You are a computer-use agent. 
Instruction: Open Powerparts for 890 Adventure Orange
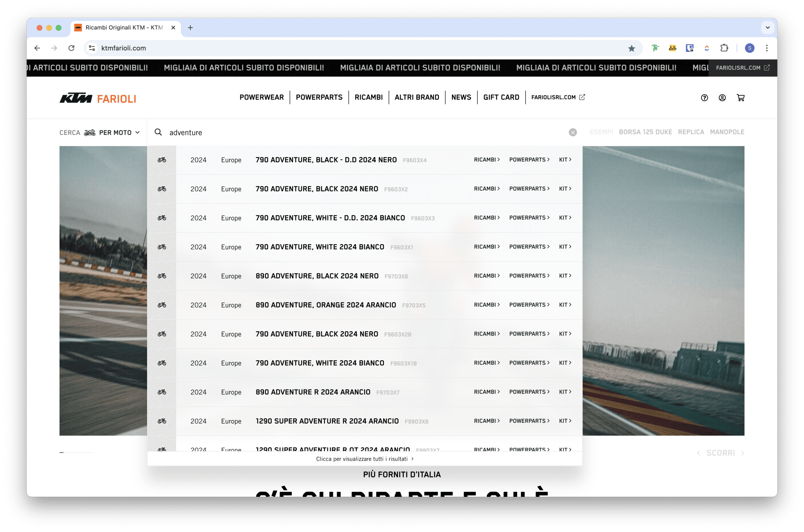pos(529,305)
